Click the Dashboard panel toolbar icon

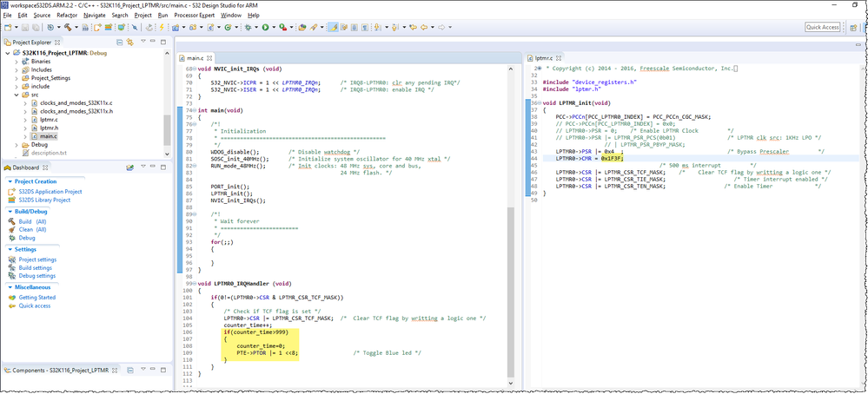(x=129, y=167)
